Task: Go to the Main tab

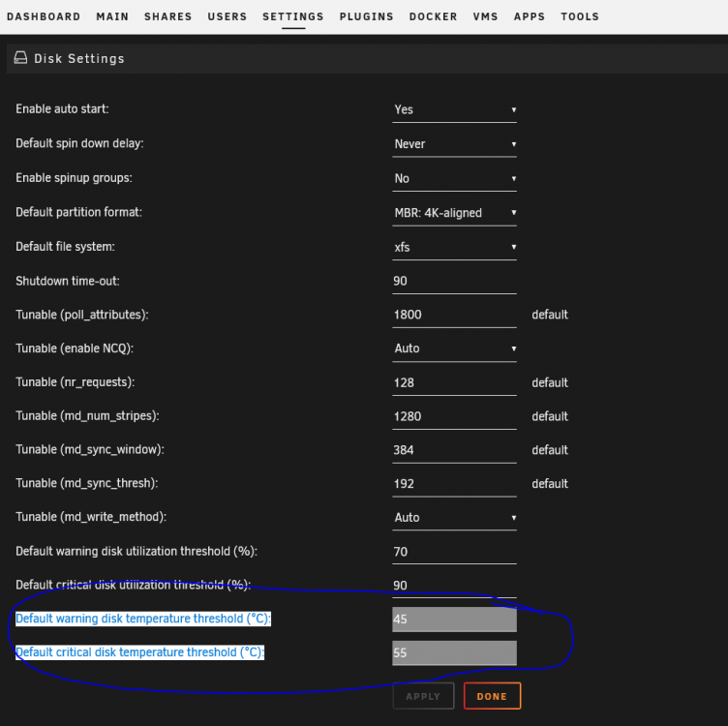Action: [x=112, y=16]
